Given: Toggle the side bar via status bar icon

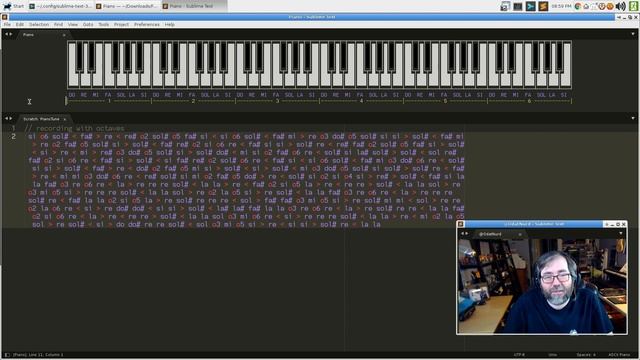Looking at the screenshot, I should [7, 355].
